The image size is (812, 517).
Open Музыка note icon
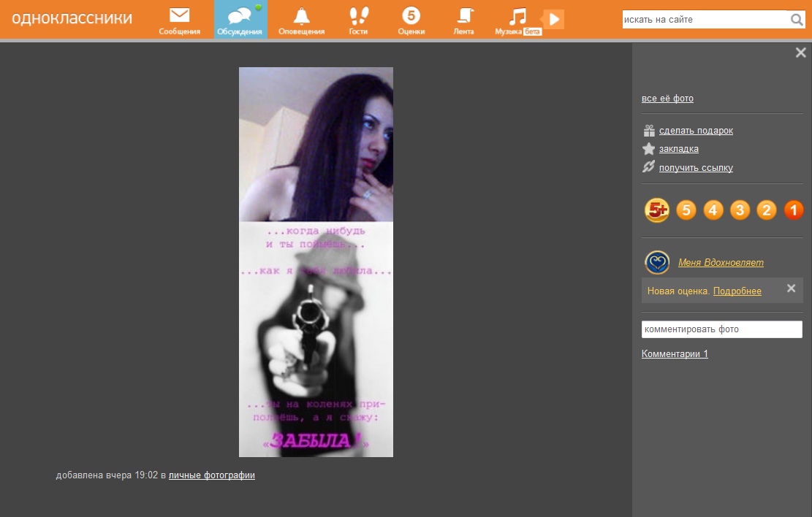tap(517, 16)
